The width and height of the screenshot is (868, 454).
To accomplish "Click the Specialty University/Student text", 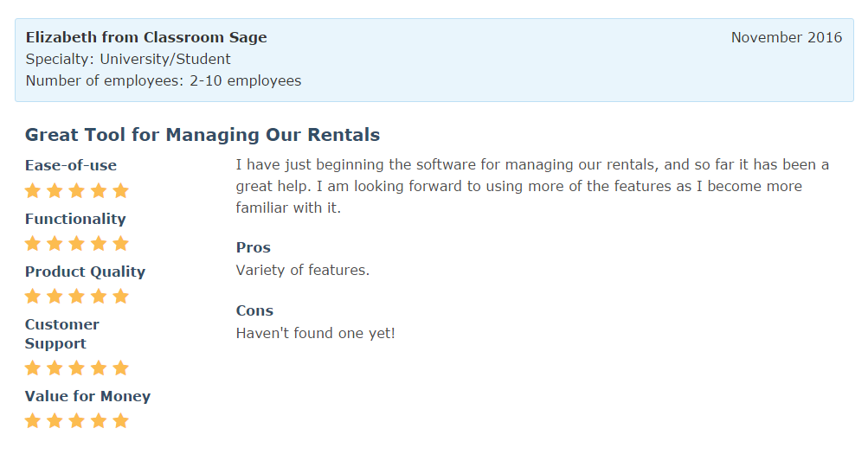I will click(x=128, y=59).
